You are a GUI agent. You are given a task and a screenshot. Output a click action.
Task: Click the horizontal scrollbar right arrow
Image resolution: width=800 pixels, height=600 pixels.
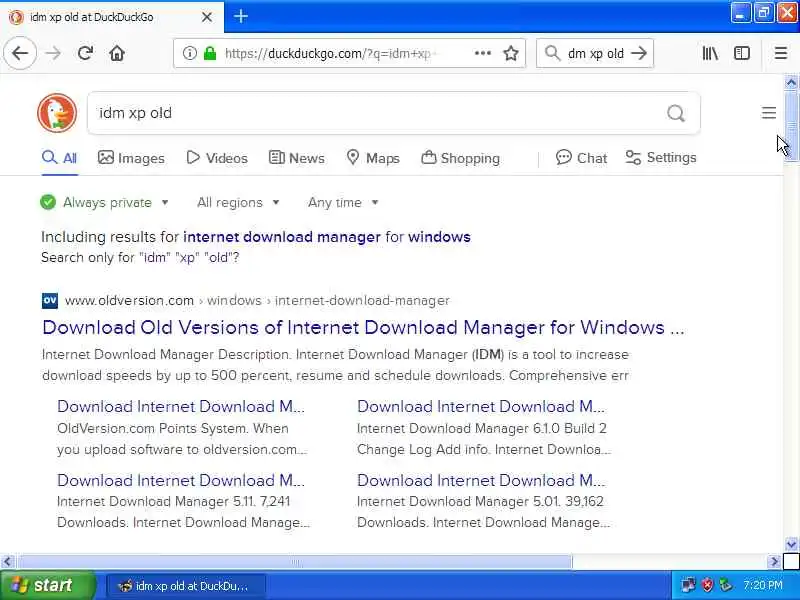coord(774,562)
